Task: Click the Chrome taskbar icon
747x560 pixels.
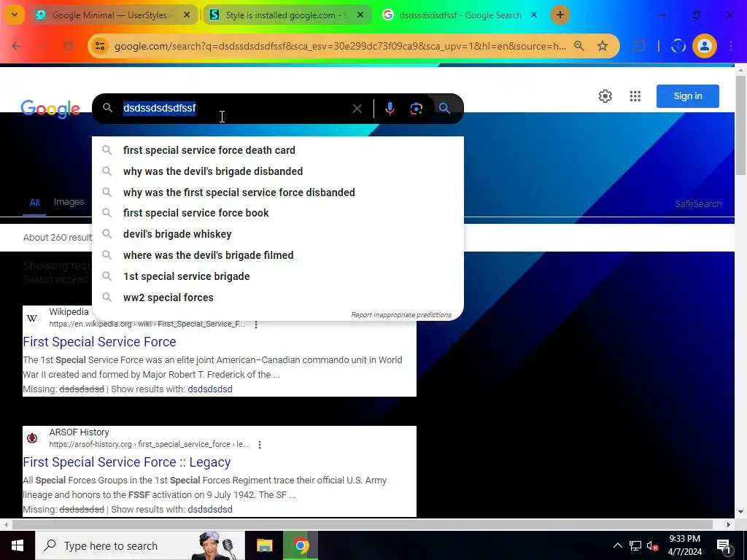Action: (301, 545)
